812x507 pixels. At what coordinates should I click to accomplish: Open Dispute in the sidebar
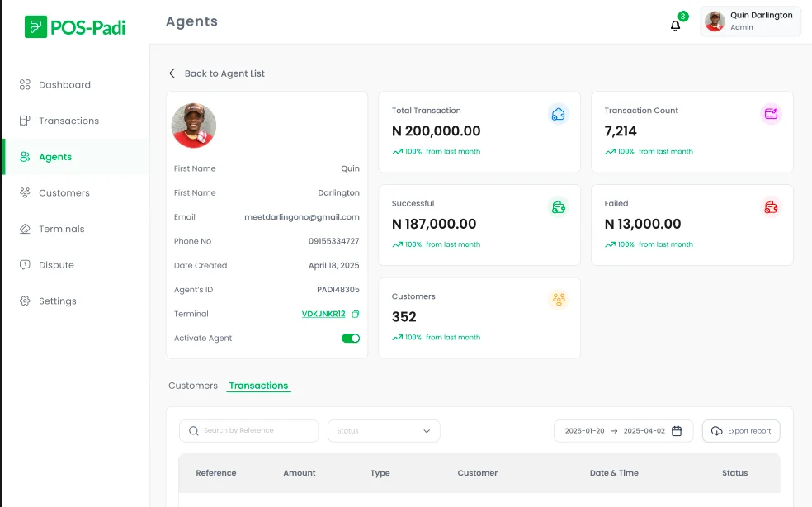pyautogui.click(x=56, y=265)
